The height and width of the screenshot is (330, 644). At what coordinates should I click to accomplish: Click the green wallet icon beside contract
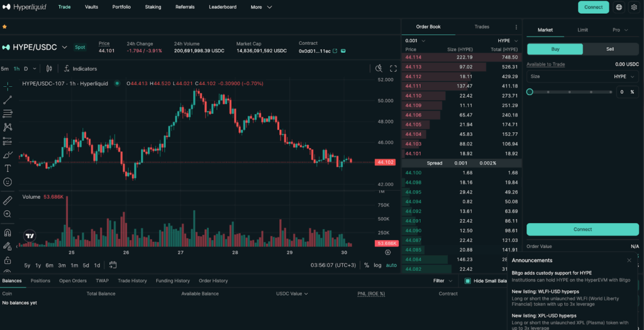click(343, 51)
